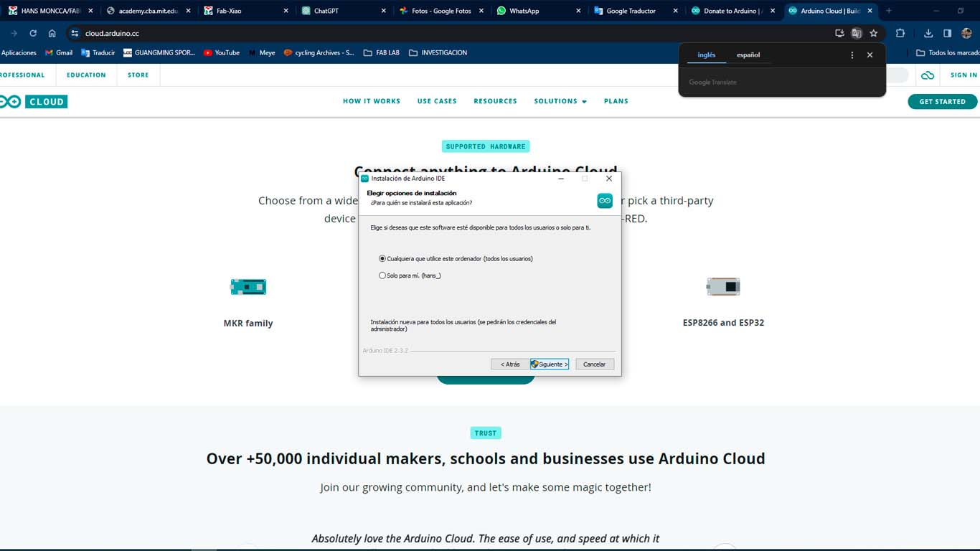The image size is (980, 551).
Task: Select the español translate tab
Action: point(748,55)
